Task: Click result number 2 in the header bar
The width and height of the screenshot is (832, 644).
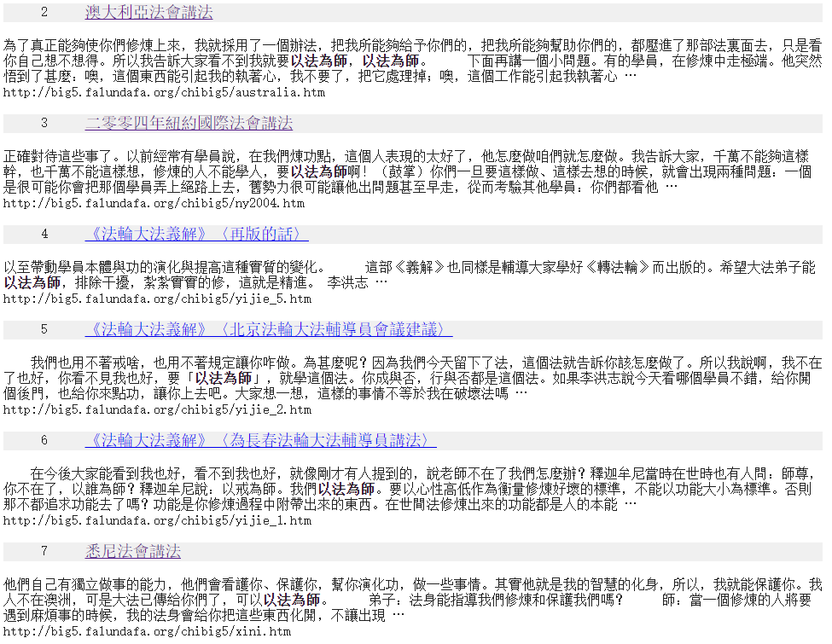Action: [x=44, y=13]
